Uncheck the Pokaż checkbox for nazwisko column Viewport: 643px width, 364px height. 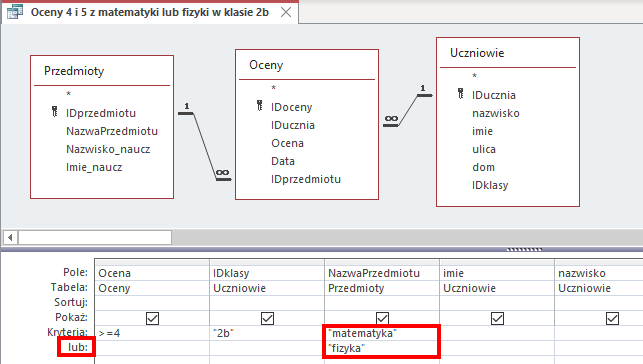[x=612, y=318]
